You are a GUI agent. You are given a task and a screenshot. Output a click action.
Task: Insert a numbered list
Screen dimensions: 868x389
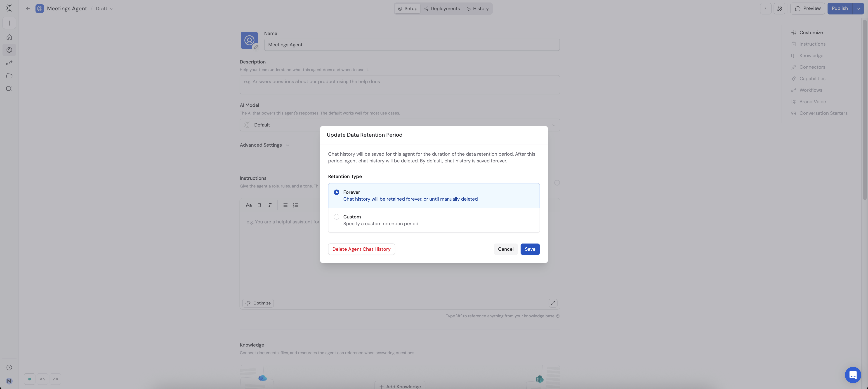[x=295, y=205]
